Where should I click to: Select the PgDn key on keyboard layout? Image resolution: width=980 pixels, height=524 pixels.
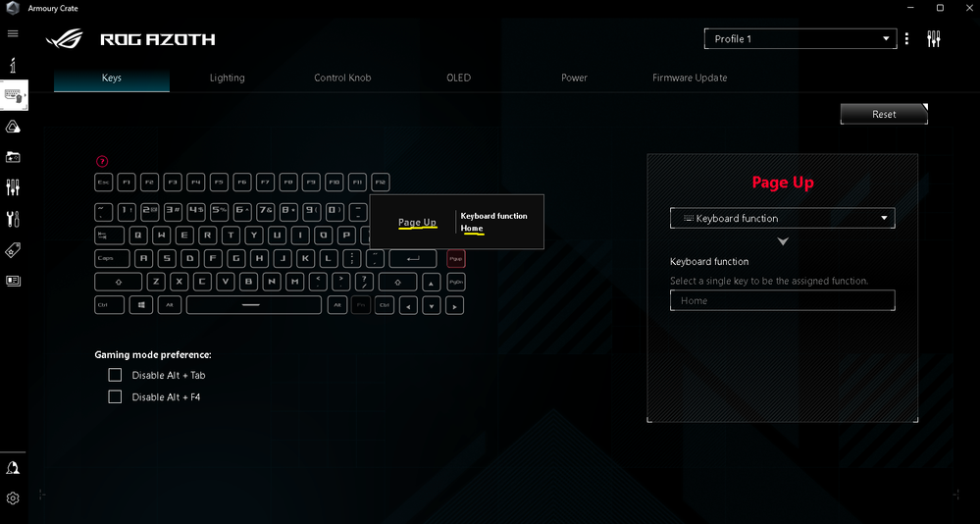coord(455,282)
